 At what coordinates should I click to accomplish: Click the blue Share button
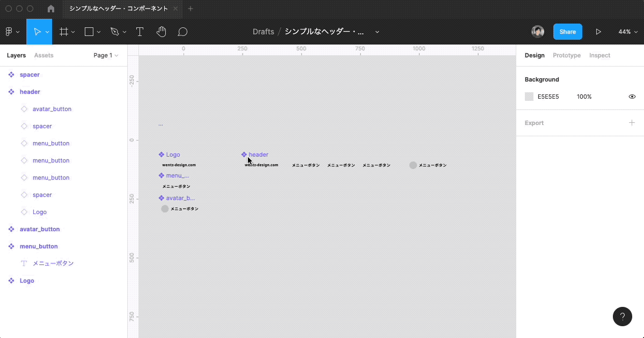tap(567, 32)
